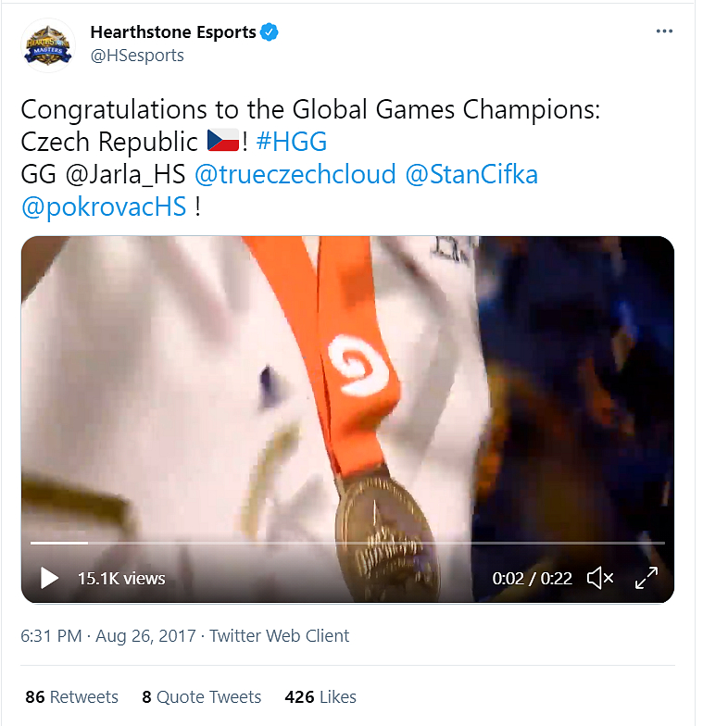View the 86 Retweets list
Image resolution: width=728 pixels, height=726 pixels.
pyautogui.click(x=72, y=696)
